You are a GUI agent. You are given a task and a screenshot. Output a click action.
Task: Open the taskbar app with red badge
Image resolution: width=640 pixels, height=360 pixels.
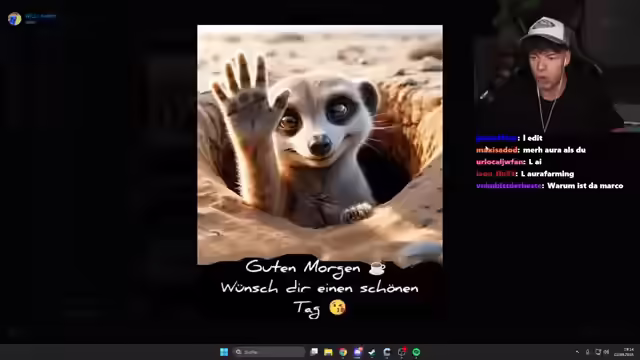[402, 352]
